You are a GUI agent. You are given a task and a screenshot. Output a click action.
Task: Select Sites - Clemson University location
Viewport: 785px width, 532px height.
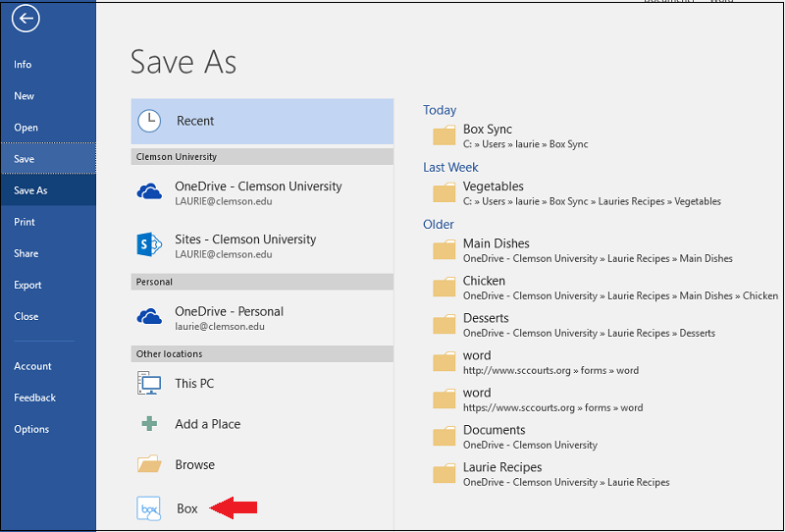tap(262, 245)
